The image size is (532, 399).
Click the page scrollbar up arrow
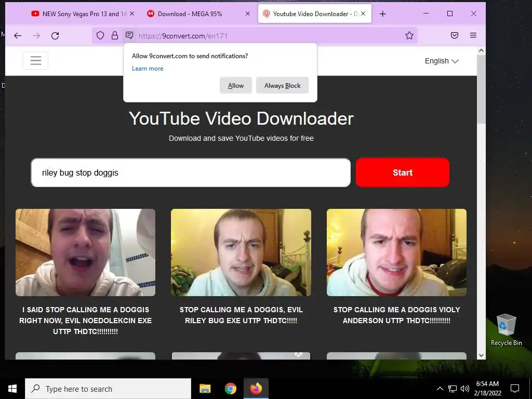481,50
